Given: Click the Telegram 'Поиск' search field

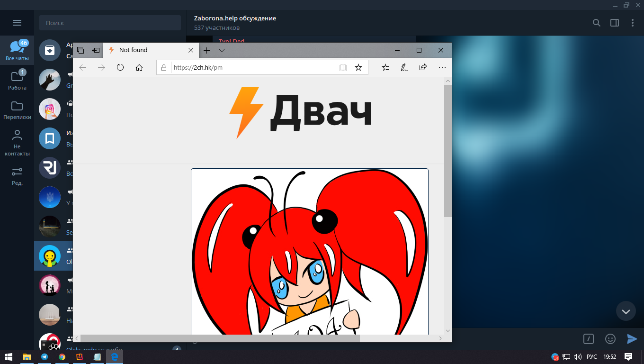Looking at the screenshot, I should (x=110, y=23).
